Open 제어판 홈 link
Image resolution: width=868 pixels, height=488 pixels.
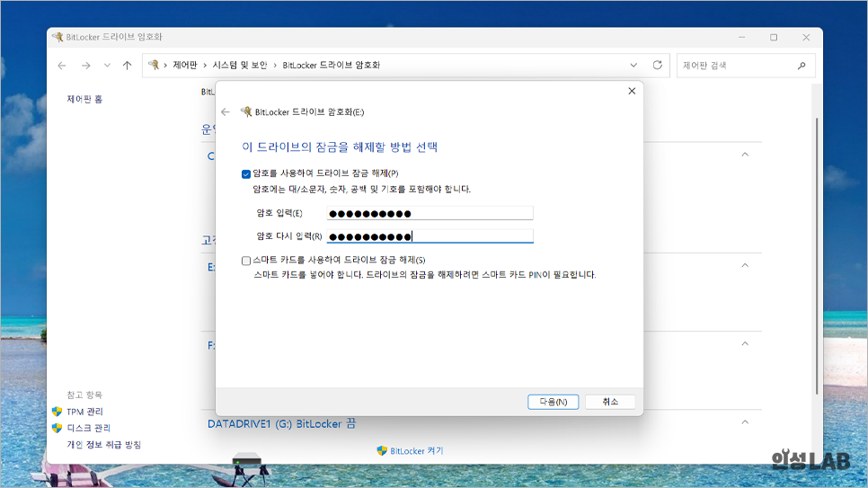[84, 99]
